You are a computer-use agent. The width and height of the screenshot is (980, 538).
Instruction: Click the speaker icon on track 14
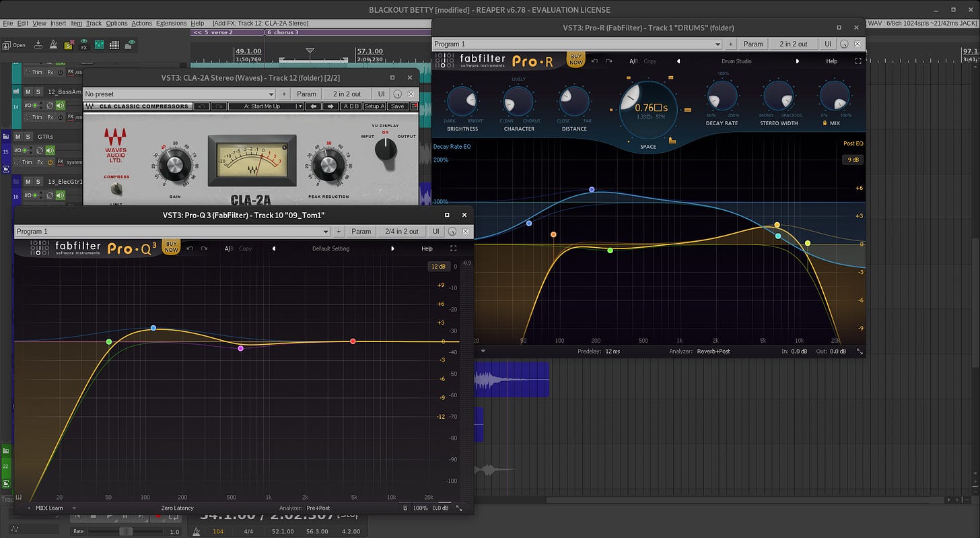(60, 105)
